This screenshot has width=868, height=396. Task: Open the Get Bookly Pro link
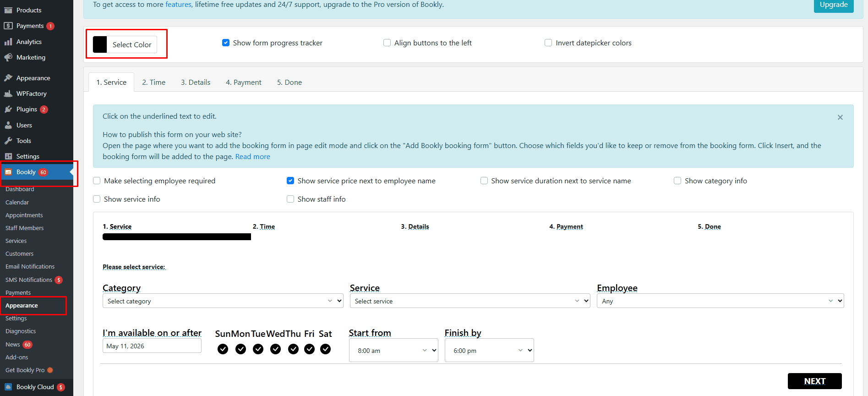point(29,370)
